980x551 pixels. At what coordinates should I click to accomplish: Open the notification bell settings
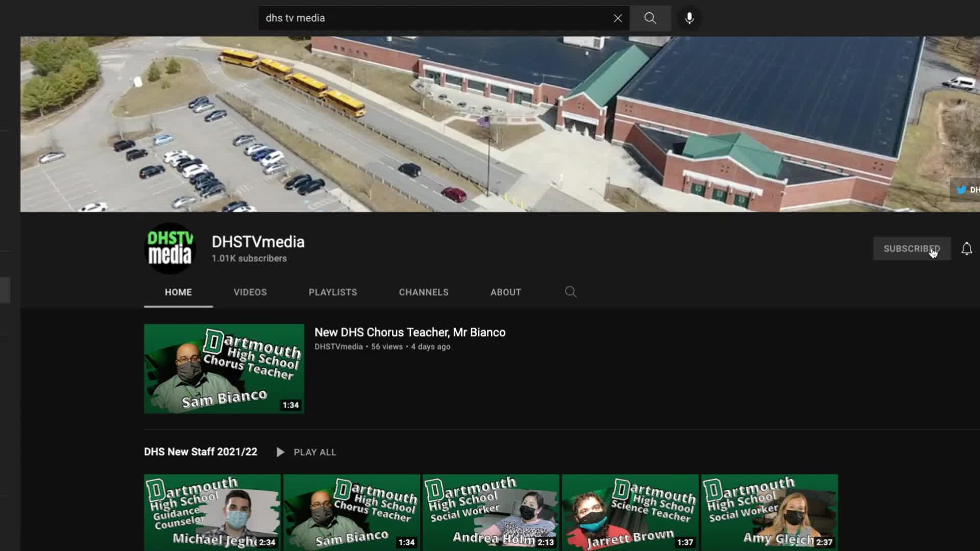[x=967, y=248]
